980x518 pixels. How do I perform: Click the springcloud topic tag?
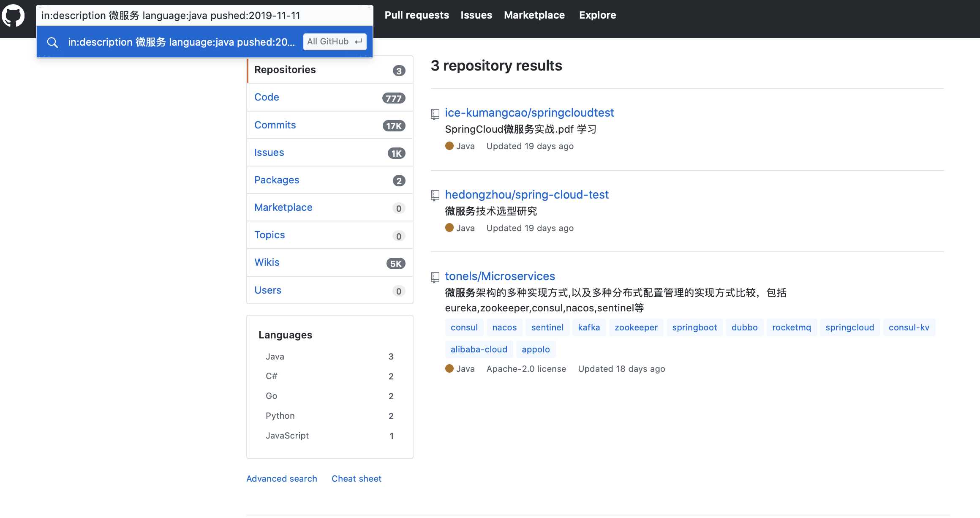point(850,327)
